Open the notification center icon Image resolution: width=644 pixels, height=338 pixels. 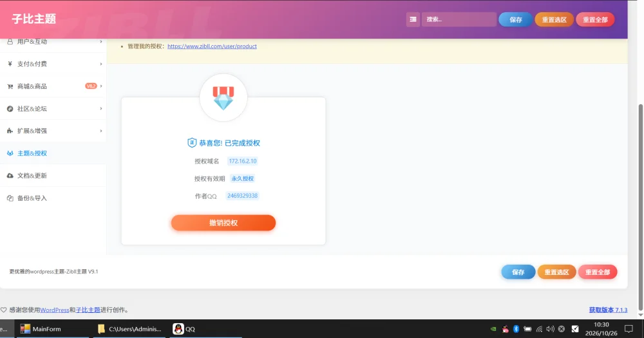629,329
